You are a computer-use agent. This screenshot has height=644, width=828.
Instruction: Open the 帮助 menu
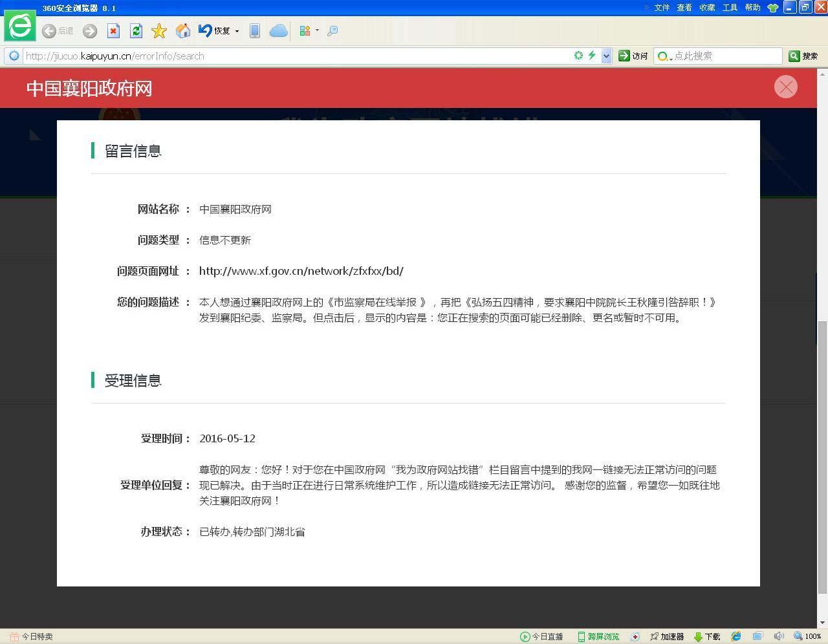[752, 8]
